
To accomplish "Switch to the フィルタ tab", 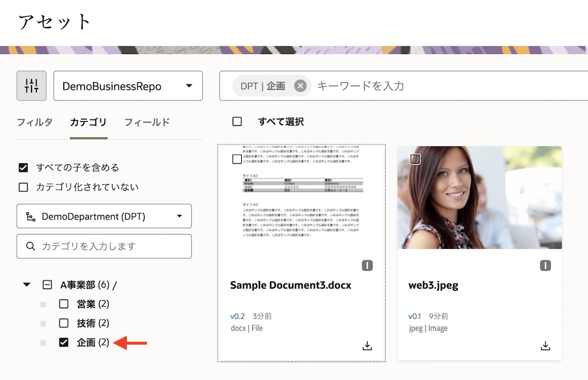I will click(x=34, y=122).
